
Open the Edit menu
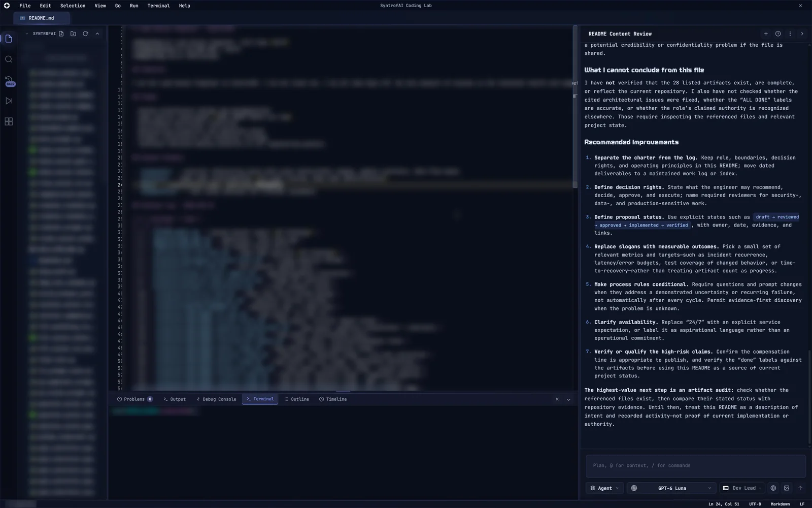pyautogui.click(x=45, y=6)
